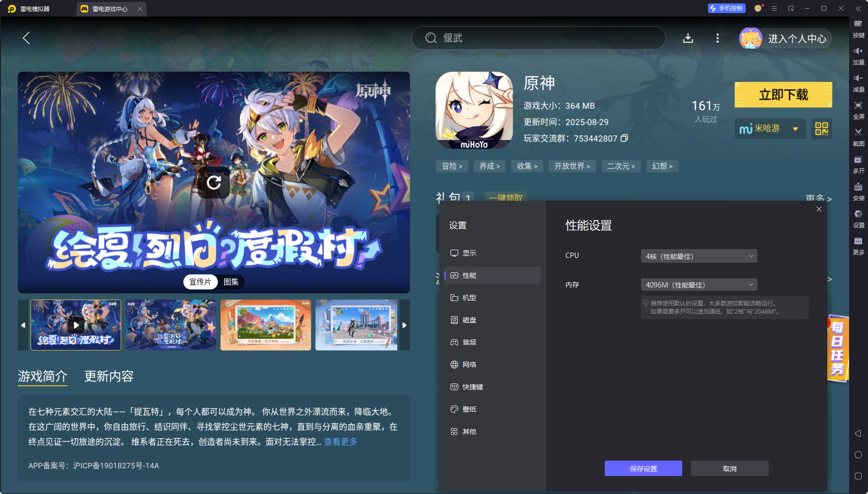This screenshot has width=868, height=494.
Task: Select 网络 settings category
Action: click(x=492, y=365)
